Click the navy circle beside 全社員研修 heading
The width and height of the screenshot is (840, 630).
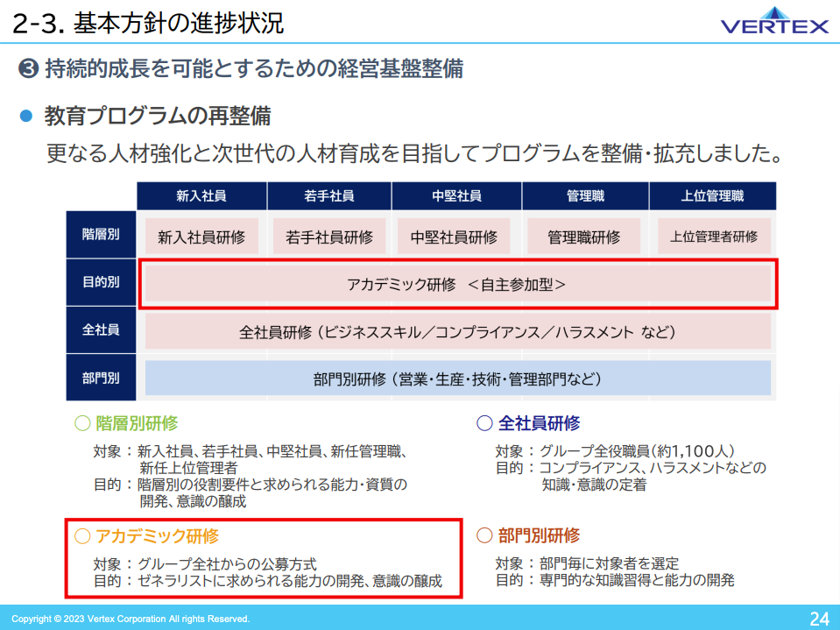pos(484,424)
